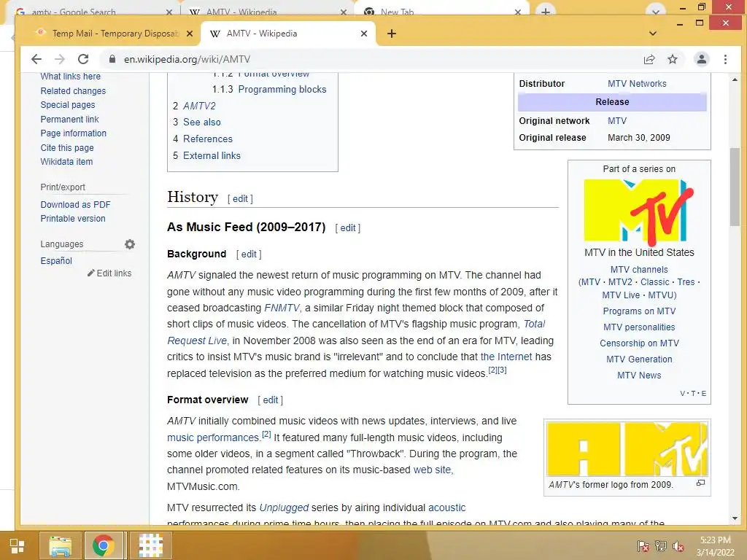Image resolution: width=747 pixels, height=560 pixels.
Task: Close the Temp Mail tab
Action: 190,34
